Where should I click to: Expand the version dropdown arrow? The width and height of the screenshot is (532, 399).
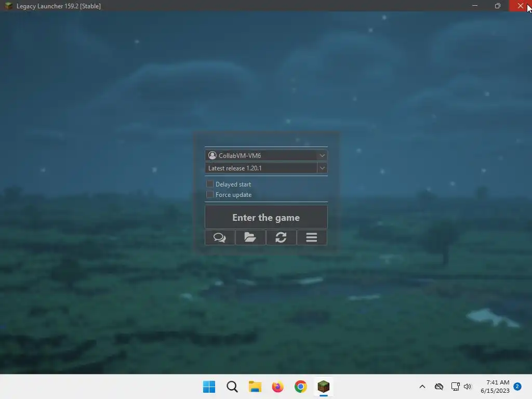[322, 168]
